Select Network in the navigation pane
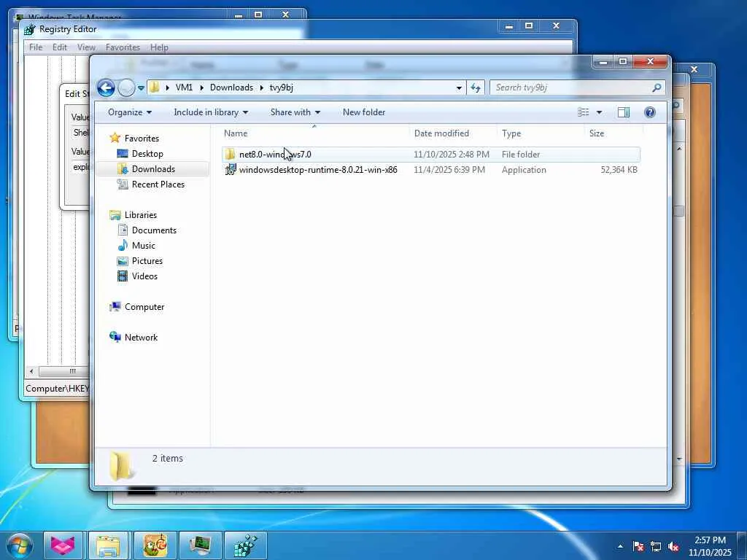Screen dimensions: 747x560 (x=141, y=337)
